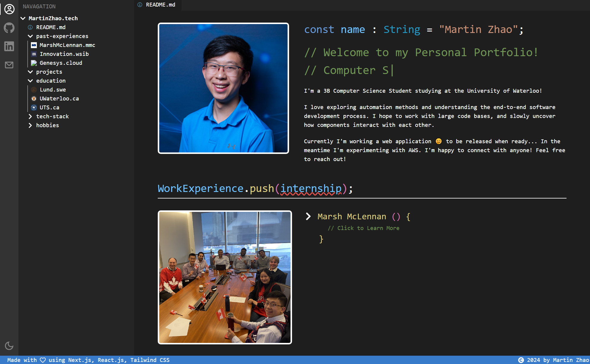This screenshot has height=364, width=590.
Task: Click the Marsh McLennan function heading
Action: (364, 217)
